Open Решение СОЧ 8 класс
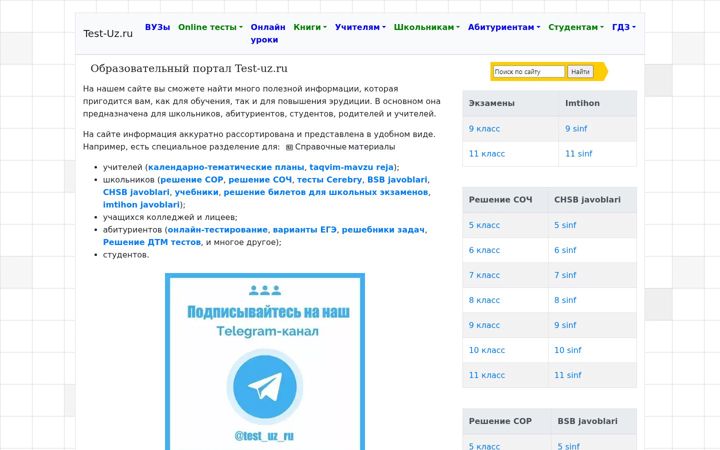The height and width of the screenshot is (450, 720). 484,300
